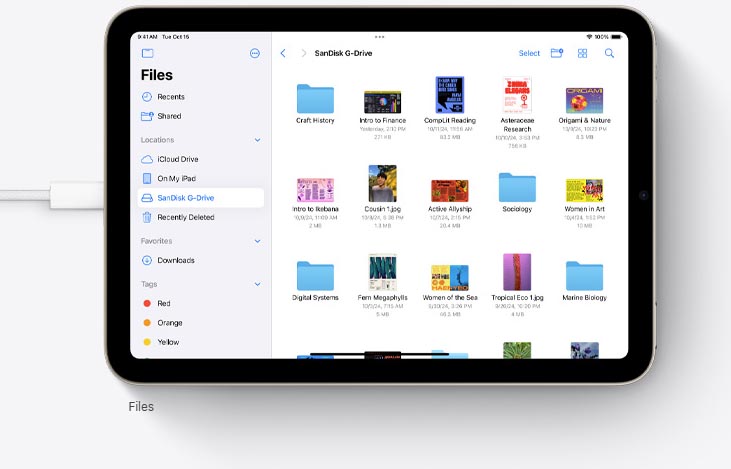Image resolution: width=731 pixels, height=469 pixels.
Task: Choose the Red tag color
Action: pos(163,303)
